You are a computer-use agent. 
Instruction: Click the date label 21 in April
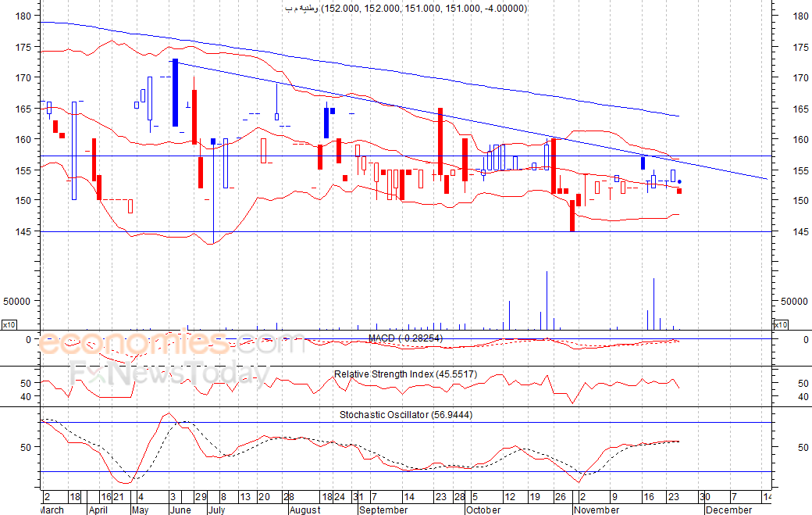coord(119,497)
